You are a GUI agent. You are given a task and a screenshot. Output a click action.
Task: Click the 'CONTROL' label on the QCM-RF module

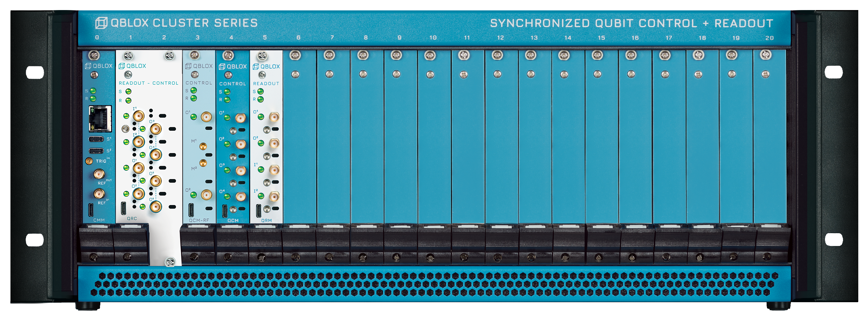coord(199,83)
